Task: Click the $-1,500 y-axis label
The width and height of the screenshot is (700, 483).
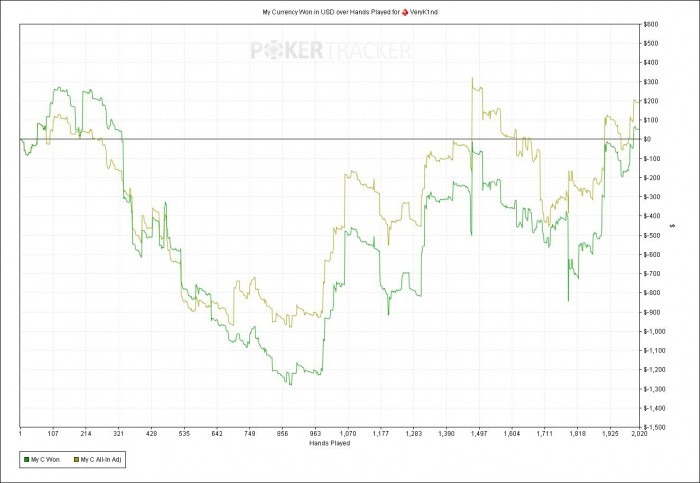Action: [x=654, y=428]
